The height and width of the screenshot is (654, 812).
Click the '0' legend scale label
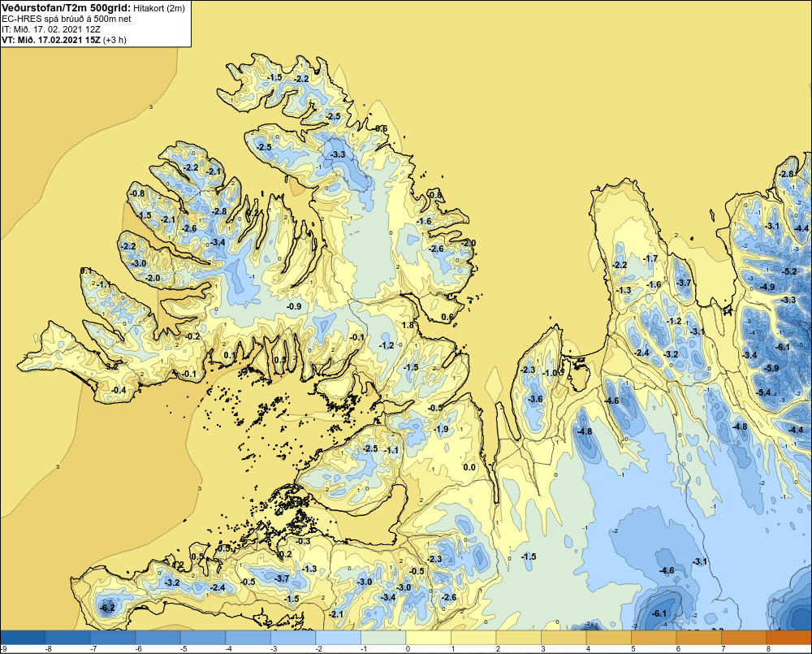[x=408, y=649]
